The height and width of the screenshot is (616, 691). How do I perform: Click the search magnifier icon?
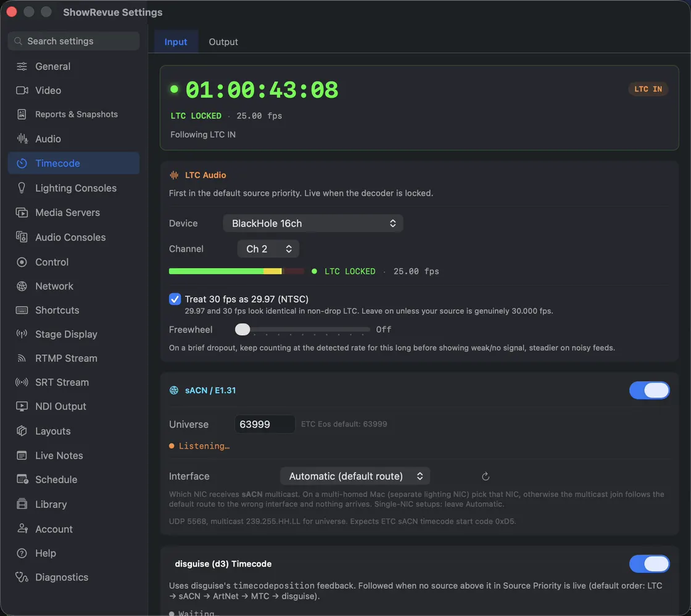[x=18, y=41]
